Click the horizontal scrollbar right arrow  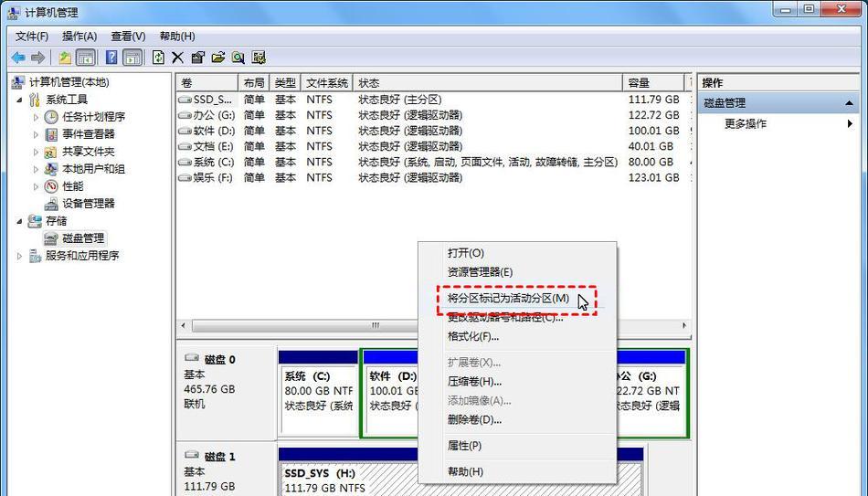pyautogui.click(x=684, y=325)
